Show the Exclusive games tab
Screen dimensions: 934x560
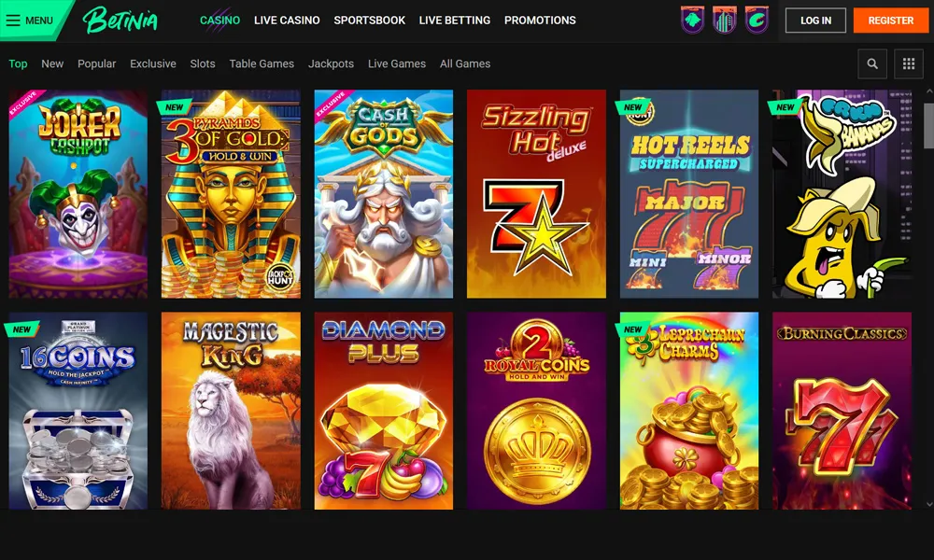point(153,63)
